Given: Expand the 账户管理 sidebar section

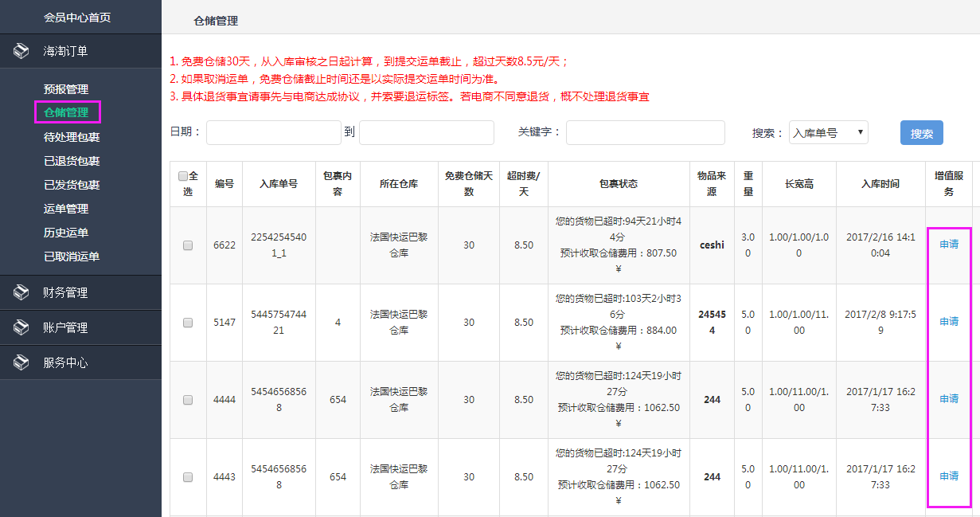Looking at the screenshot, I should 65,327.
